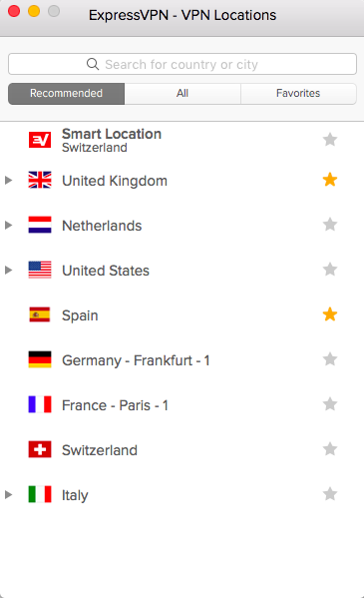This screenshot has height=598, width=364.
Task: Click the United Kingdom flag icon
Action: [x=40, y=180]
